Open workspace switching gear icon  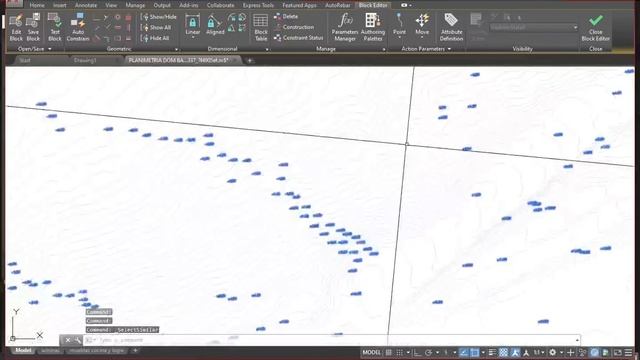click(x=553, y=352)
